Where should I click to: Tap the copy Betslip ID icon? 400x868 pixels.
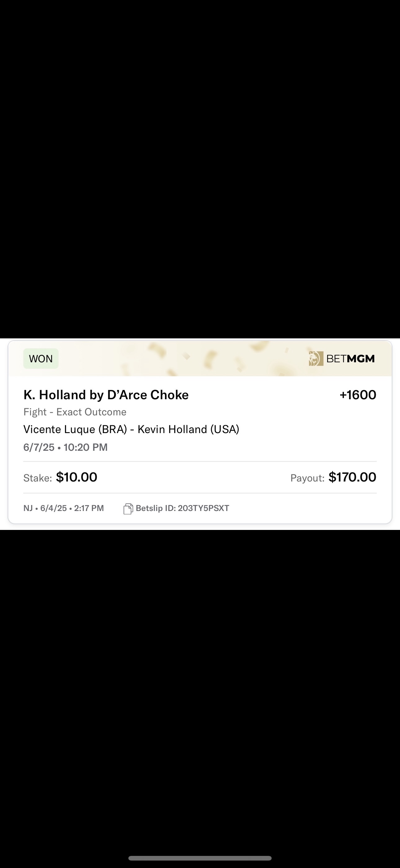pyautogui.click(x=128, y=509)
